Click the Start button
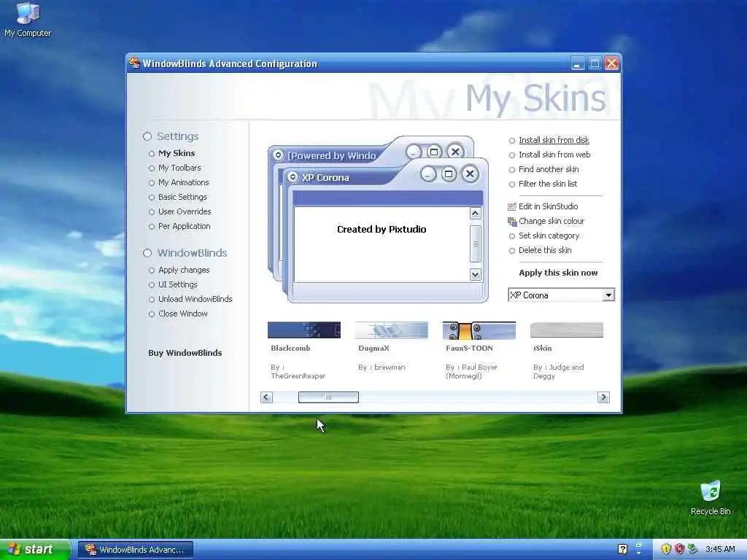This screenshot has height=560, width=747. point(35,549)
